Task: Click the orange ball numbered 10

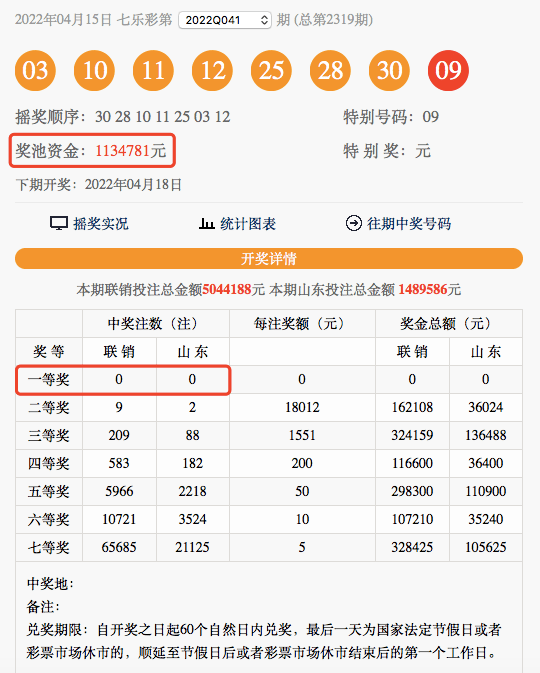Action: click(94, 70)
